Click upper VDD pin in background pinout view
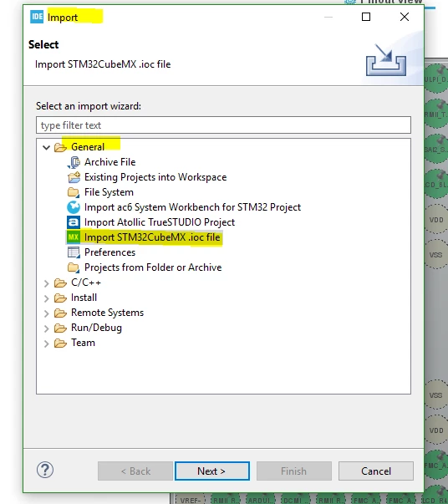 (x=436, y=220)
